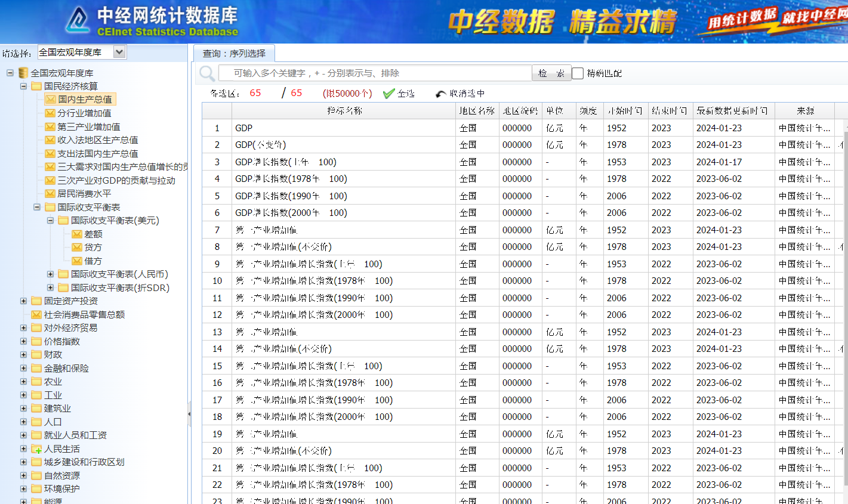Click the database icon beside 全国宏观年度库

point(23,72)
